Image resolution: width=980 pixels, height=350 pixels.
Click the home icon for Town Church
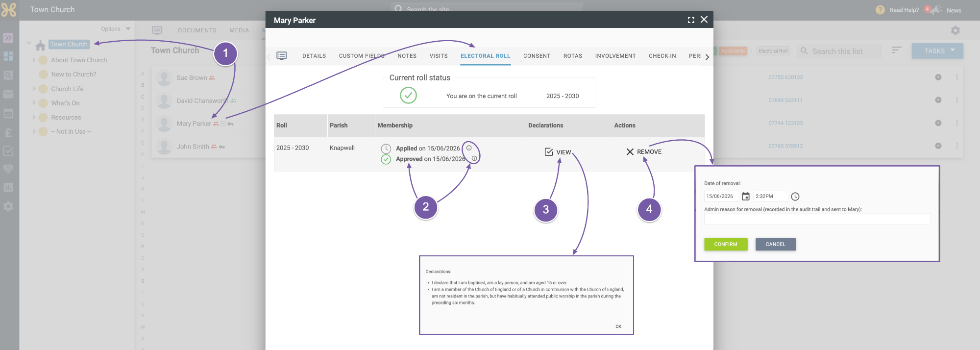point(40,45)
